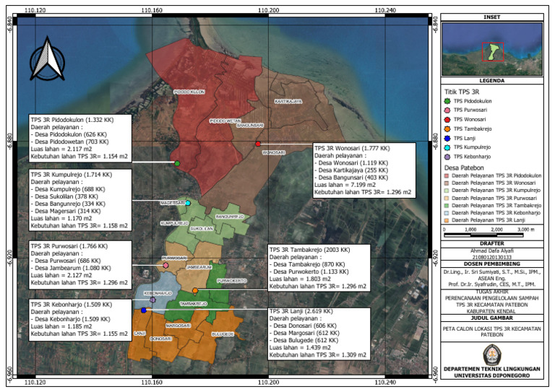
Task: Click the 'TPS 3R Kebonharjo (1.509 KK)' heading
Action: tap(71, 305)
